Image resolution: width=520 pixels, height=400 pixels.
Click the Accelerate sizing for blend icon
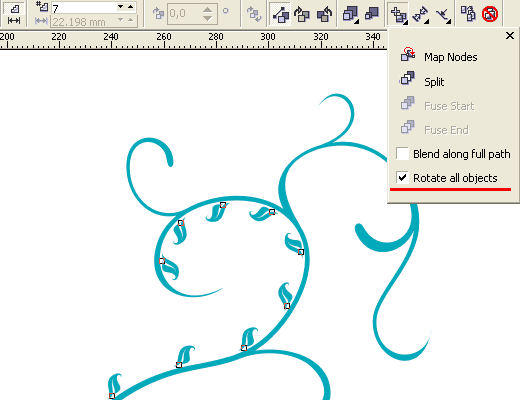[372, 14]
